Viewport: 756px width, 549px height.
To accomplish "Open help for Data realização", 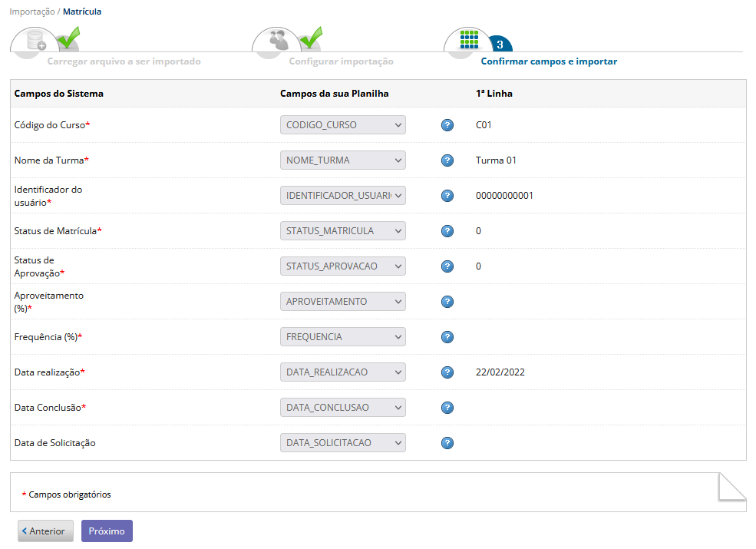I will click(447, 372).
